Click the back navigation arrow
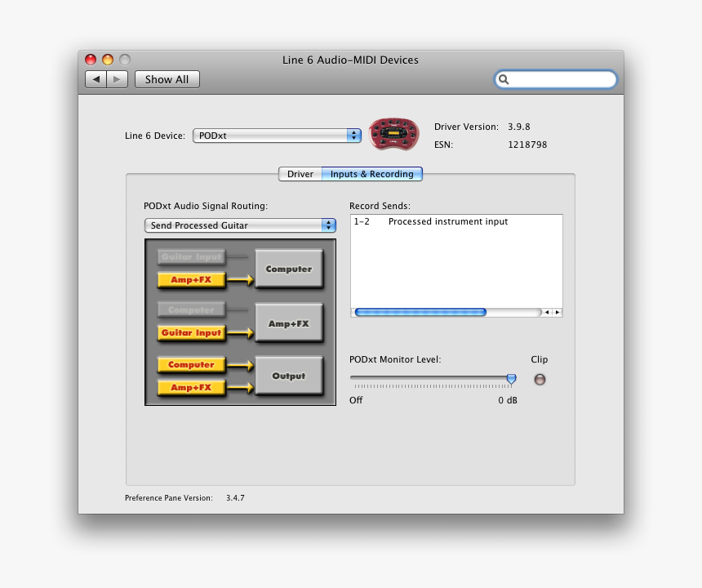 [96, 79]
